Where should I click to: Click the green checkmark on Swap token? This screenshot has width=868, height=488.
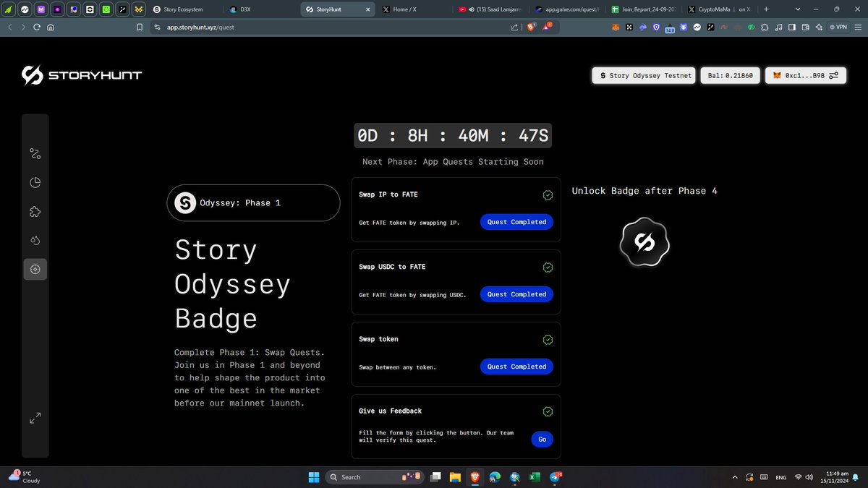click(548, 340)
